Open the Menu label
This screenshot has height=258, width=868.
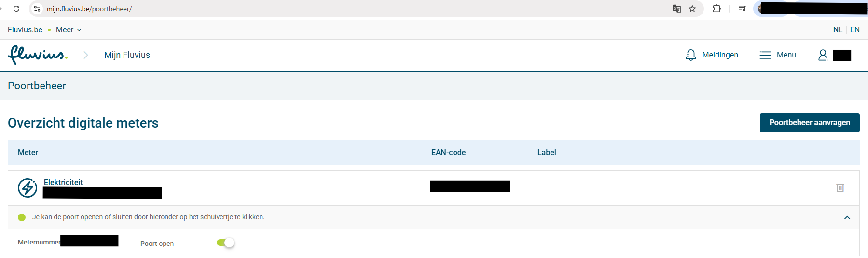click(x=786, y=55)
